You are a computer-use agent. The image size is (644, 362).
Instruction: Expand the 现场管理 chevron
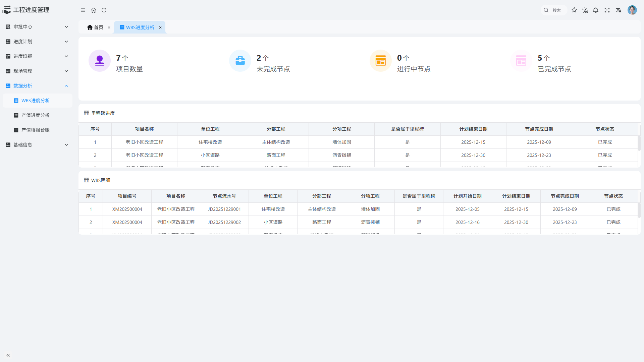[66, 71]
